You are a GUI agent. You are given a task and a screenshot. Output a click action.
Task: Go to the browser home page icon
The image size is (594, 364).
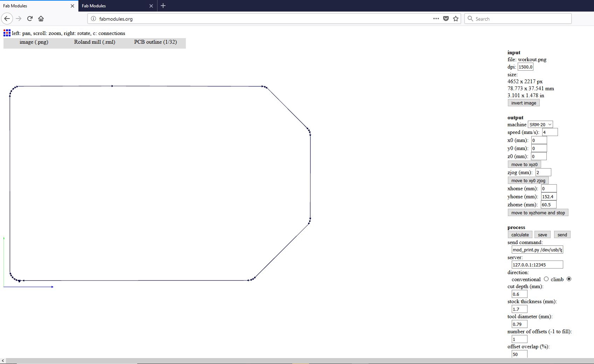click(x=41, y=19)
